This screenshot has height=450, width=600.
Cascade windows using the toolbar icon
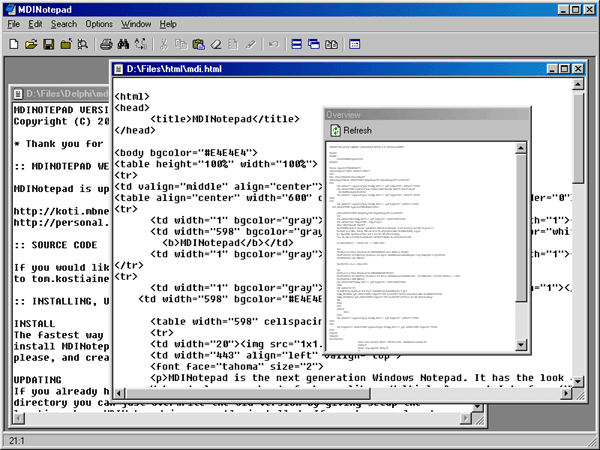click(314, 44)
